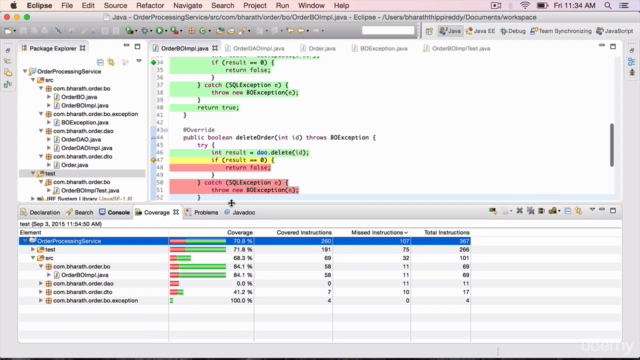Open the Run button dropdown arrow
Screen dimensions: 640x360
point(166,31)
